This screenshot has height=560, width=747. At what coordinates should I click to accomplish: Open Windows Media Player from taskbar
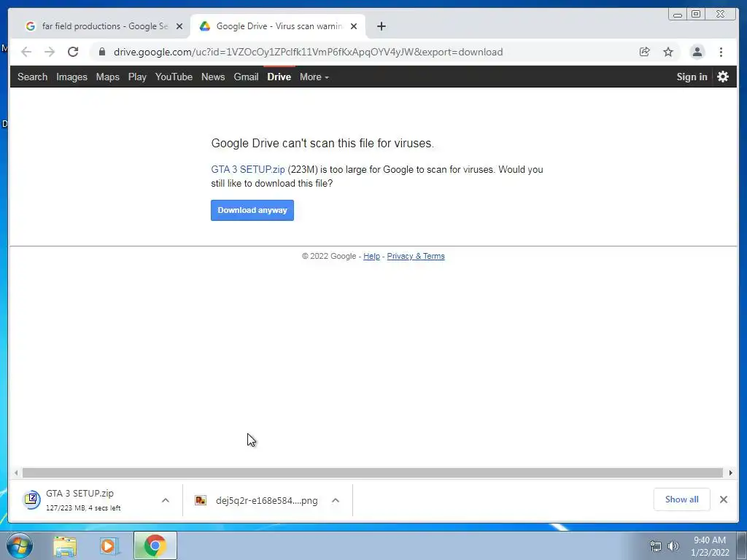point(108,546)
